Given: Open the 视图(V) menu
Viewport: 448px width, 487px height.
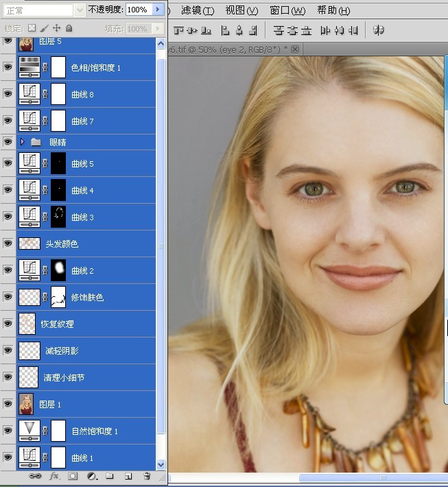Looking at the screenshot, I should tap(241, 10).
